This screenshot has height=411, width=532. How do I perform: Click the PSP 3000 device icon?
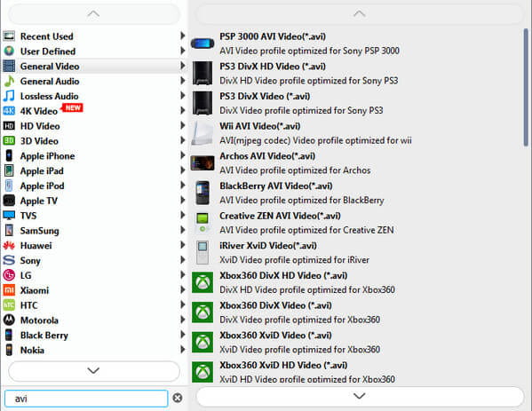point(202,43)
